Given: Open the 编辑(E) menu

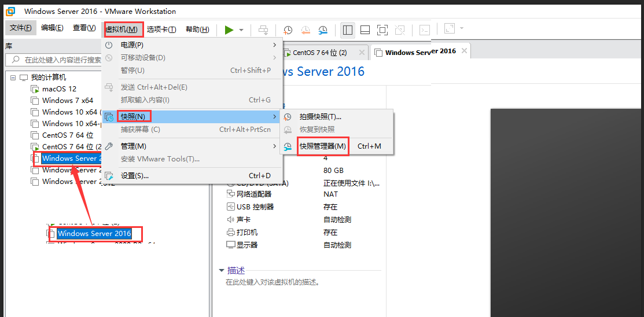Looking at the screenshot, I should 52,28.
